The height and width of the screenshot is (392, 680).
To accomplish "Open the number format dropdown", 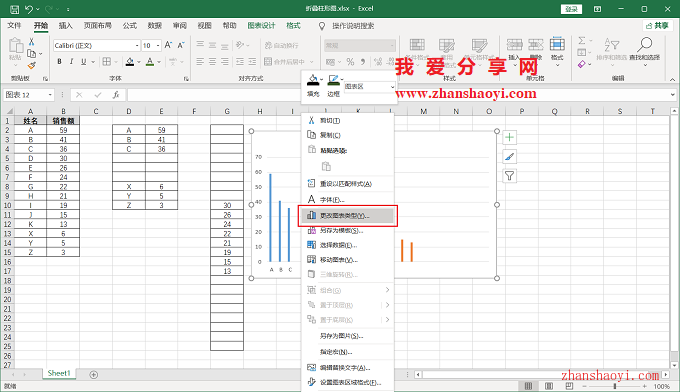I will click(392, 45).
